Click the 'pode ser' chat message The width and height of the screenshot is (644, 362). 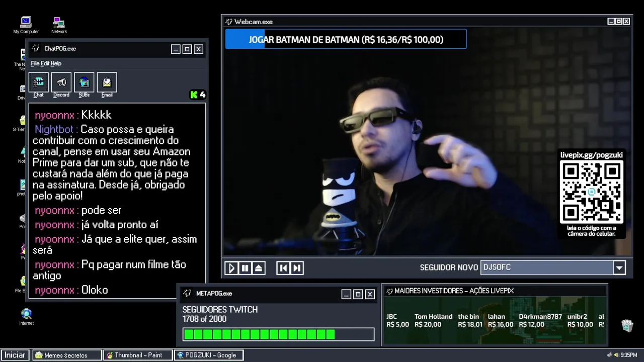pos(101,210)
